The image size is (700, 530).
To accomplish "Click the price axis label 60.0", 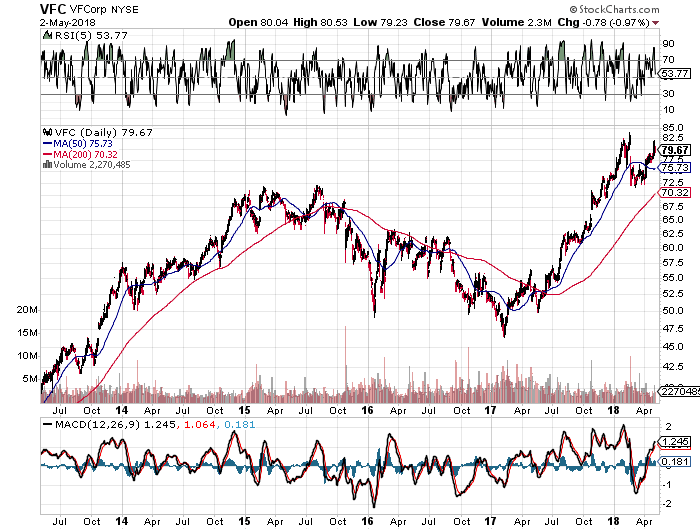I will tap(673, 247).
